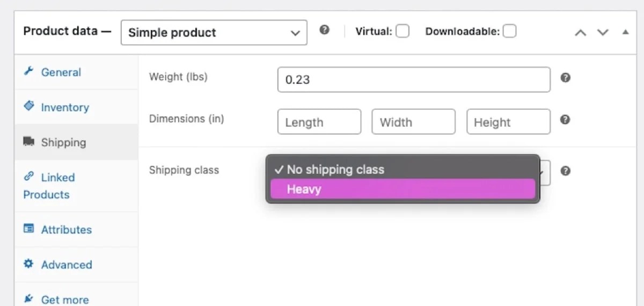Image resolution: width=644 pixels, height=306 pixels.
Task: Click the Shipping truck icon in sidebar
Action: tap(29, 142)
